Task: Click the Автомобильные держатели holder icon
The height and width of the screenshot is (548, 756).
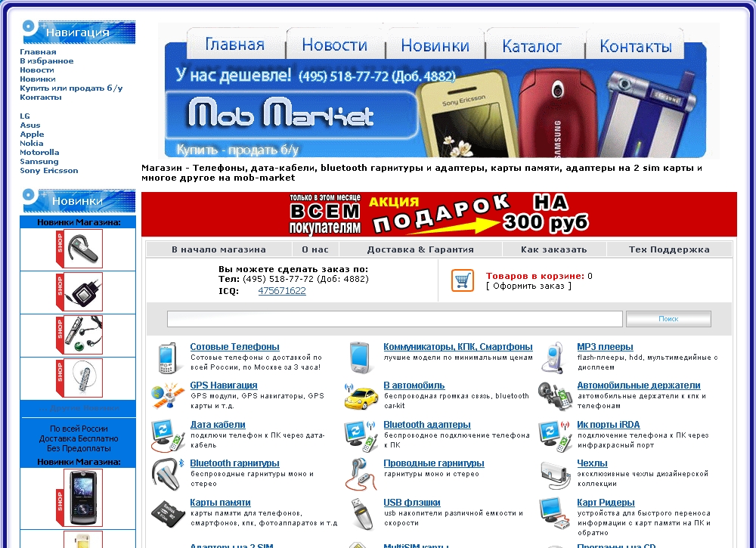Action: click(553, 394)
